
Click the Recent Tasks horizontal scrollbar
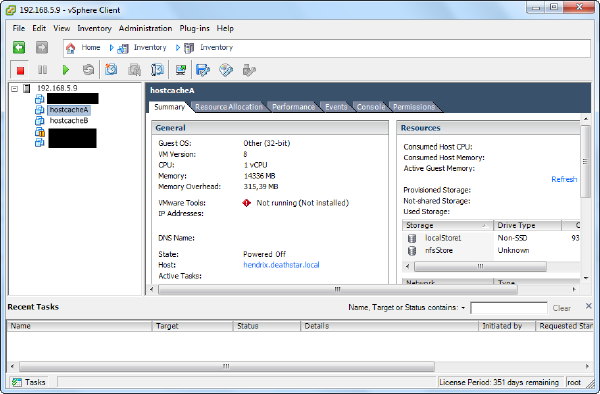pyautogui.click(x=227, y=366)
